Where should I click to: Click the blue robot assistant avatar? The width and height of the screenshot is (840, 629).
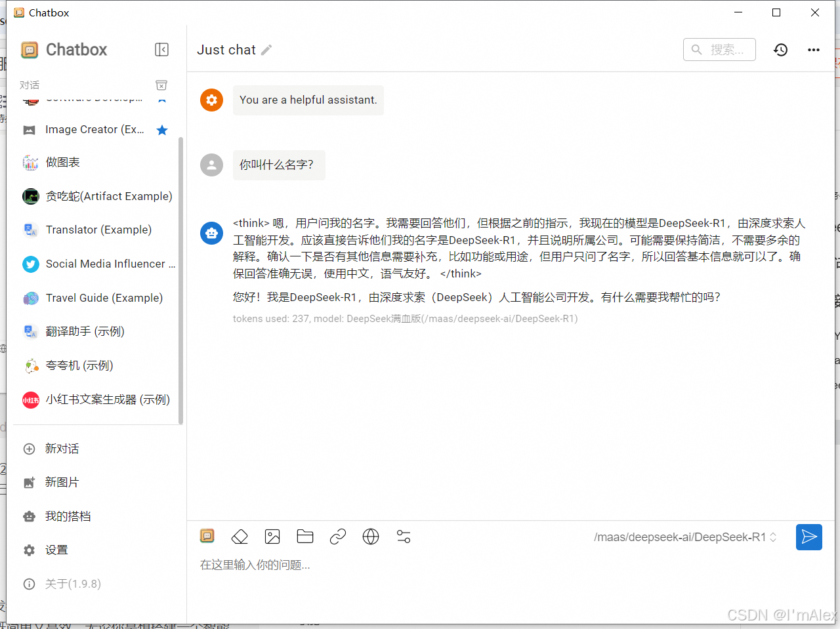(x=211, y=233)
